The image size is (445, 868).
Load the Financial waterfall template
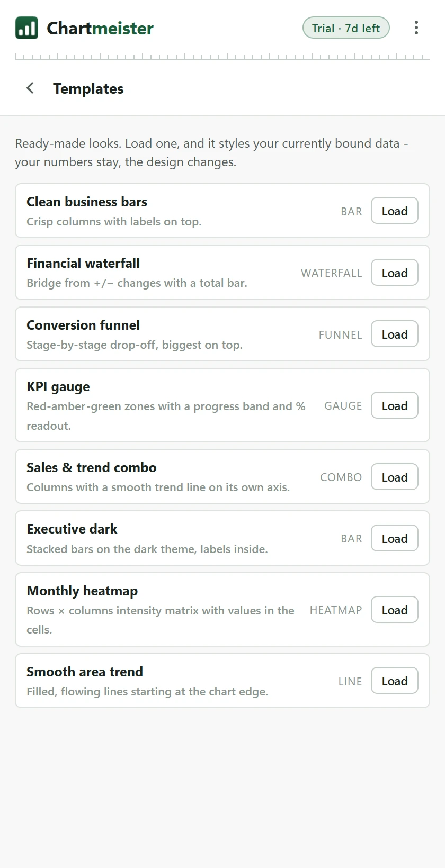point(395,273)
